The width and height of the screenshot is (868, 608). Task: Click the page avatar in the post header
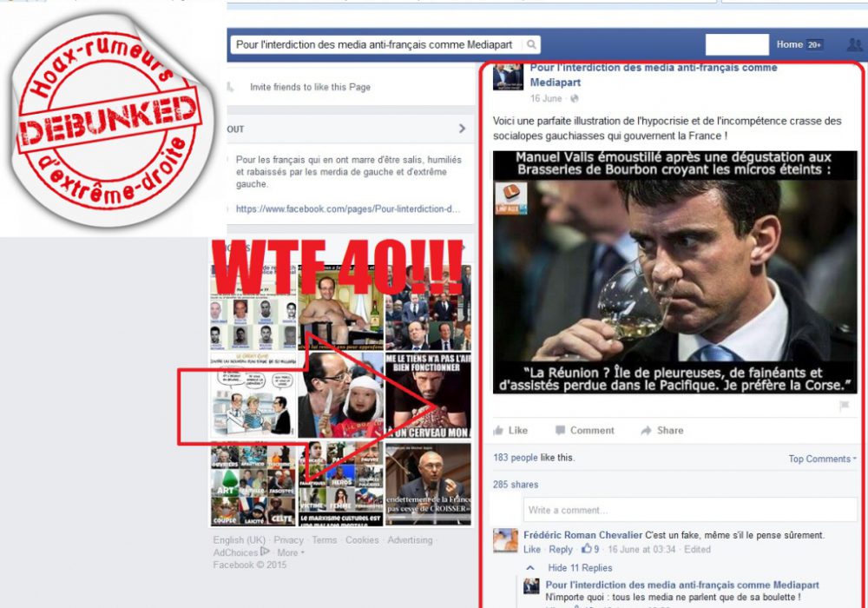tap(508, 76)
